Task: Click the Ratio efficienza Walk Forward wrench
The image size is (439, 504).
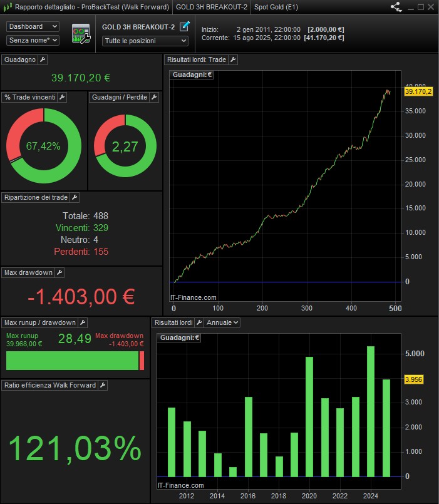Action: (x=103, y=385)
